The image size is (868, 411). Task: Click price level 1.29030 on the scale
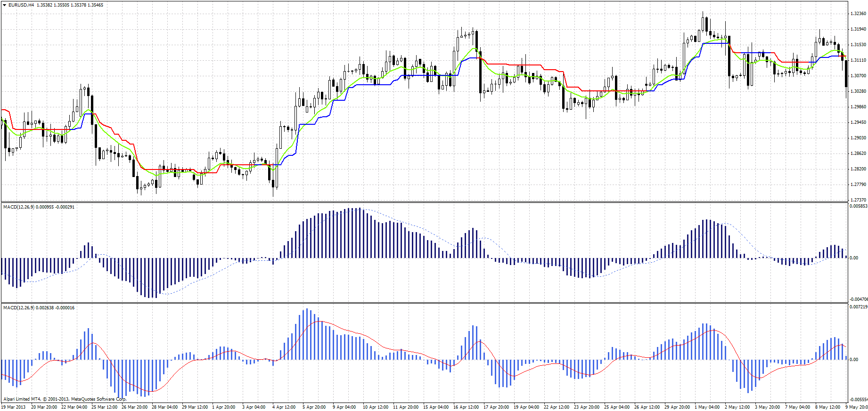tap(859, 138)
